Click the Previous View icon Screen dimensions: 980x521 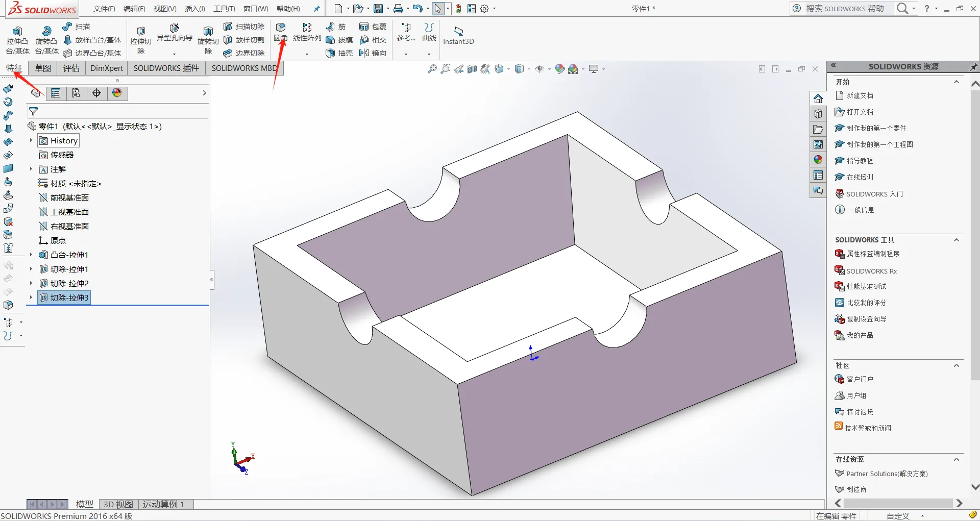[x=459, y=69]
